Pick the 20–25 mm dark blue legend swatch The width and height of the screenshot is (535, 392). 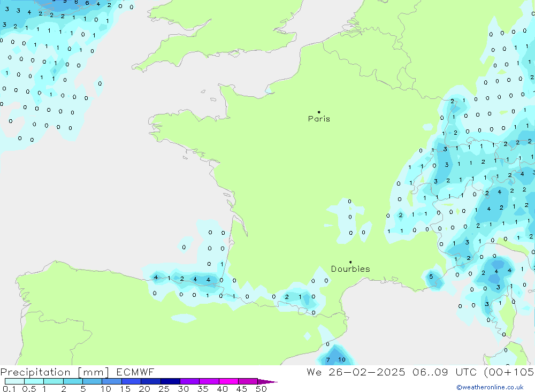(151, 381)
